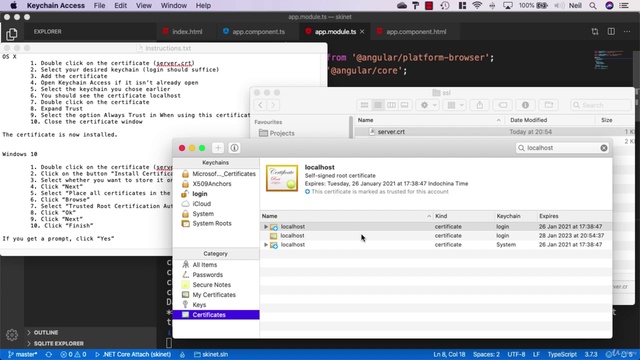The height and width of the screenshot is (360, 640).
Task: Open Spotlight search in menu bar
Action: 593,6
